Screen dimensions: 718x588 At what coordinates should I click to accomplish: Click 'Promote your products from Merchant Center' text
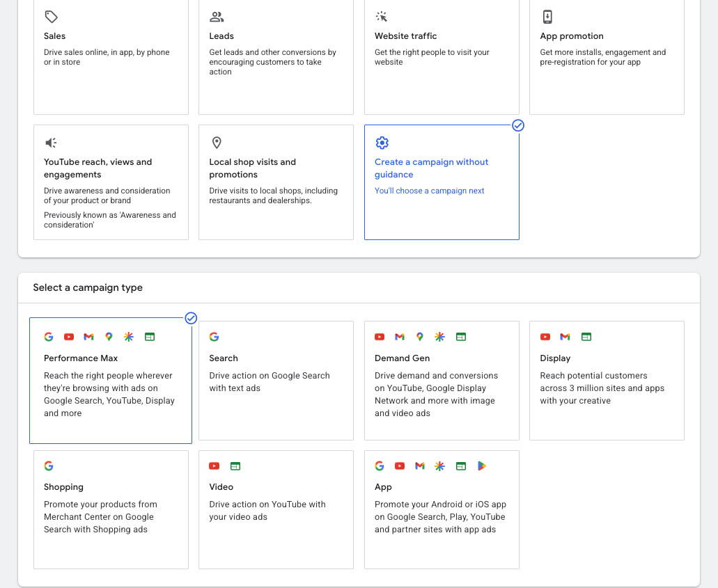100,516
